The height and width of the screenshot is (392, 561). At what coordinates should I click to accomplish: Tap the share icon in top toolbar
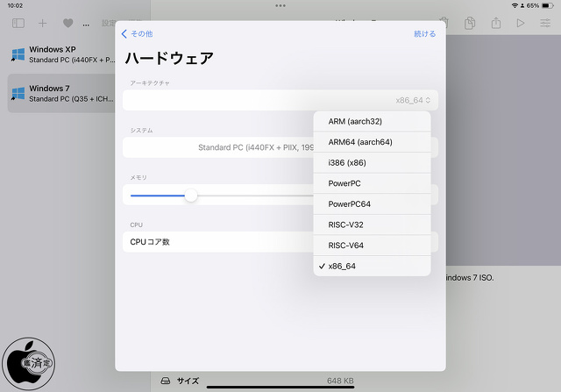click(x=496, y=23)
